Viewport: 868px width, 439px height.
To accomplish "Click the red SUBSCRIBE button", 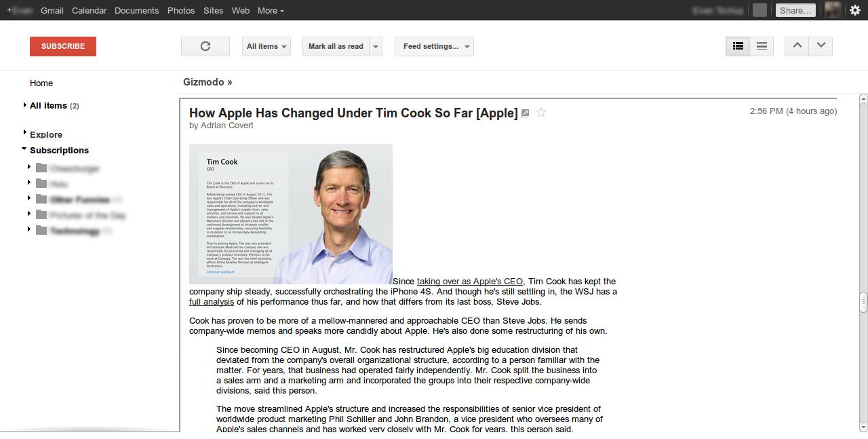I will point(62,46).
